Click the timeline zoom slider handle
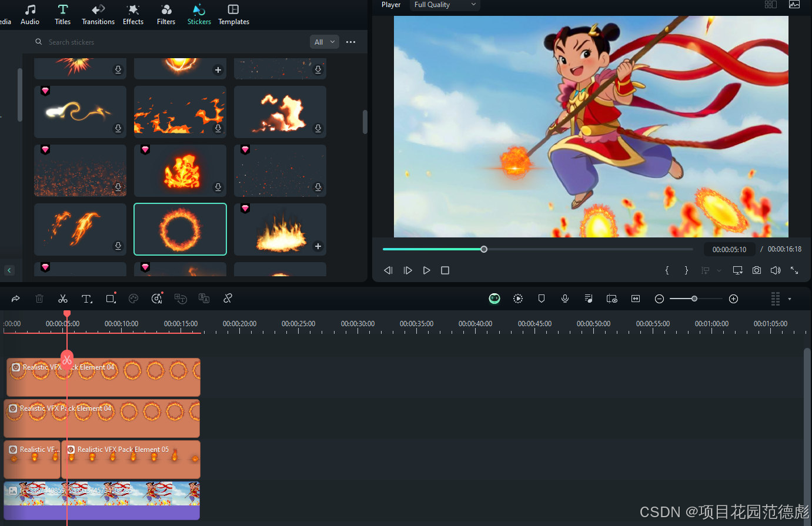Viewport: 812px width, 526px height. (x=694, y=299)
